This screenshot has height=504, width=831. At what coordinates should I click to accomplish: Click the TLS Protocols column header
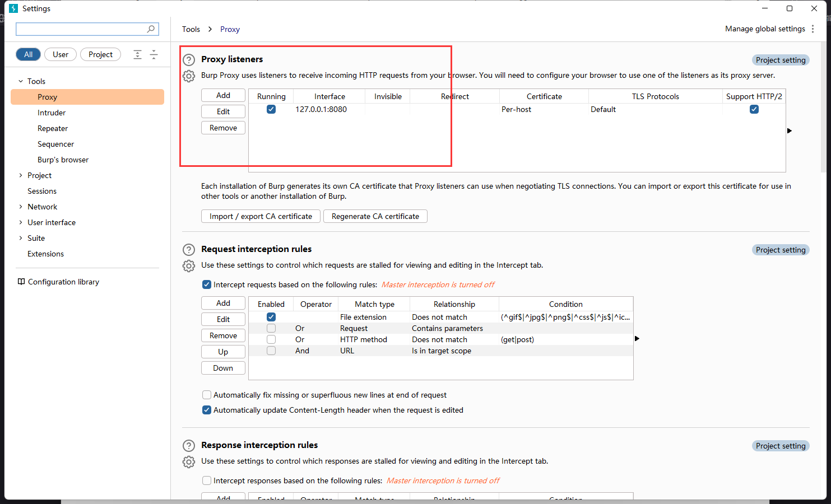coord(656,96)
